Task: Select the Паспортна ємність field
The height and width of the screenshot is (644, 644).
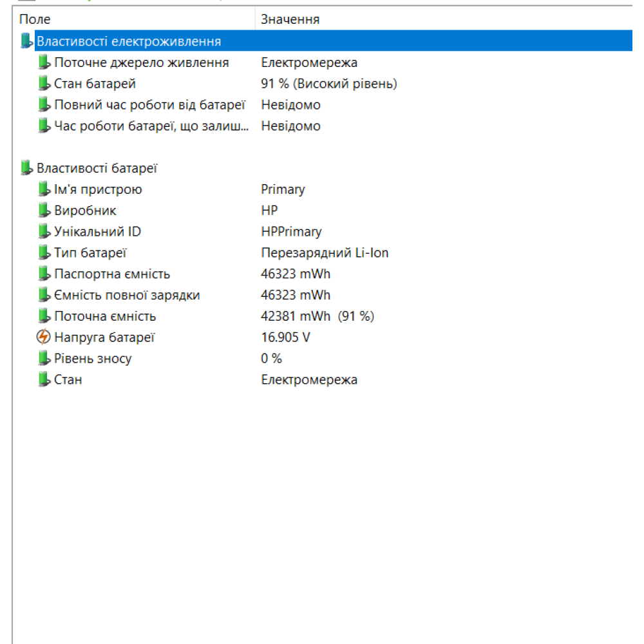Action: coord(111,274)
